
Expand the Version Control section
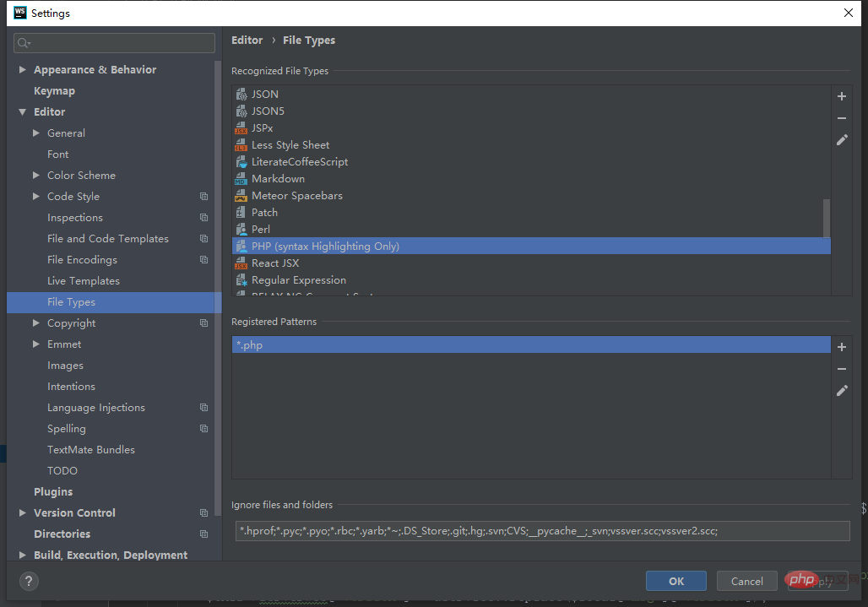click(x=22, y=513)
